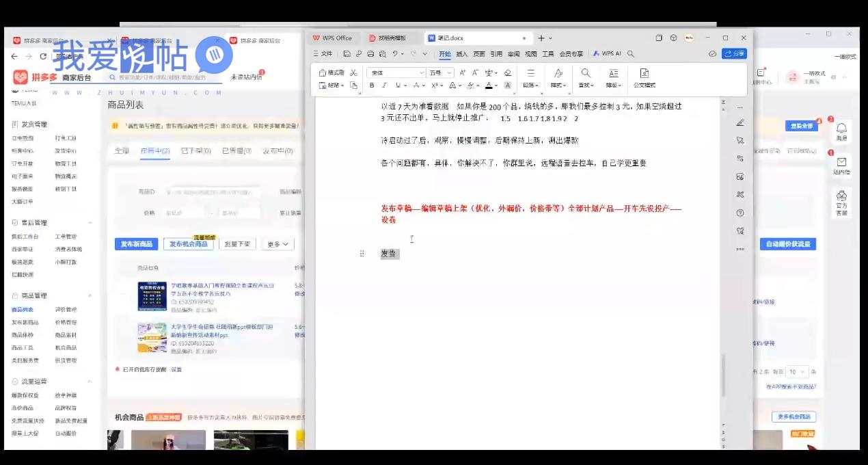The height and width of the screenshot is (465, 868).
Task: Switch to the 页面 ribbon tab
Action: [479, 53]
